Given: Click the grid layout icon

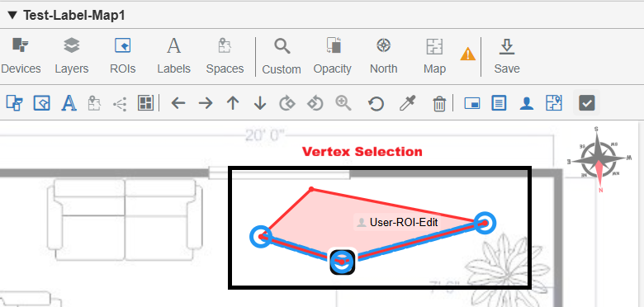Looking at the screenshot, I should tap(145, 103).
